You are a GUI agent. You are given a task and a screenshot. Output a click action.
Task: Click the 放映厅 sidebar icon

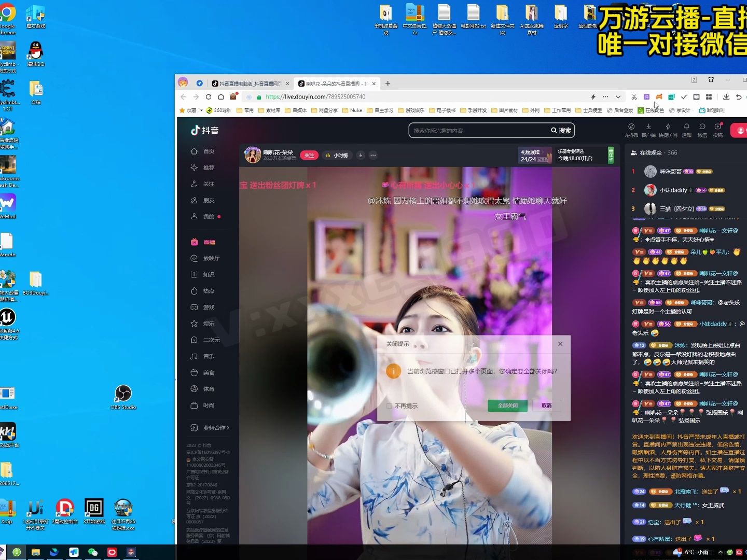click(x=194, y=258)
